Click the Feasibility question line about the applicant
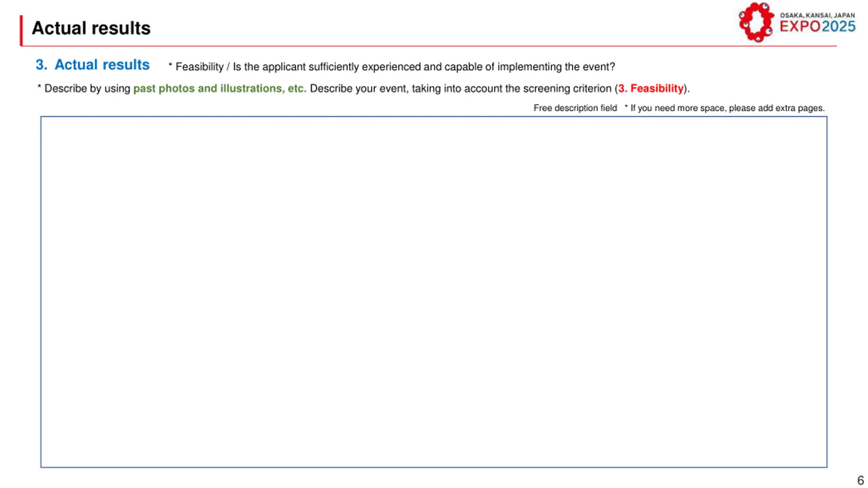 (392, 67)
